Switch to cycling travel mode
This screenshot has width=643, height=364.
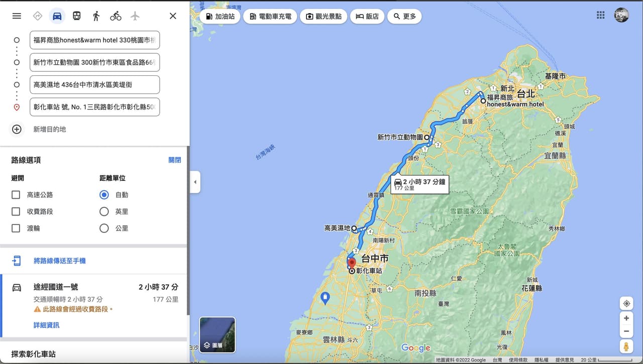point(116,16)
